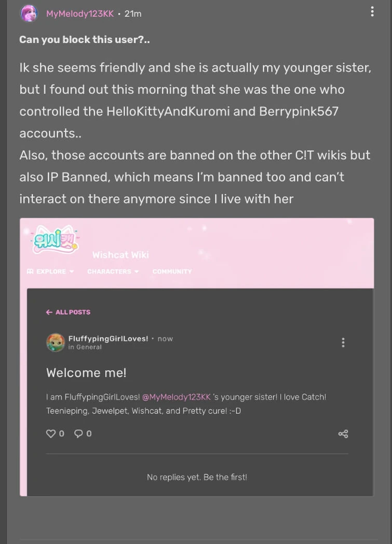Click the heart icon under Welcome me!
Screen dimensions: 392x544
tap(51, 433)
